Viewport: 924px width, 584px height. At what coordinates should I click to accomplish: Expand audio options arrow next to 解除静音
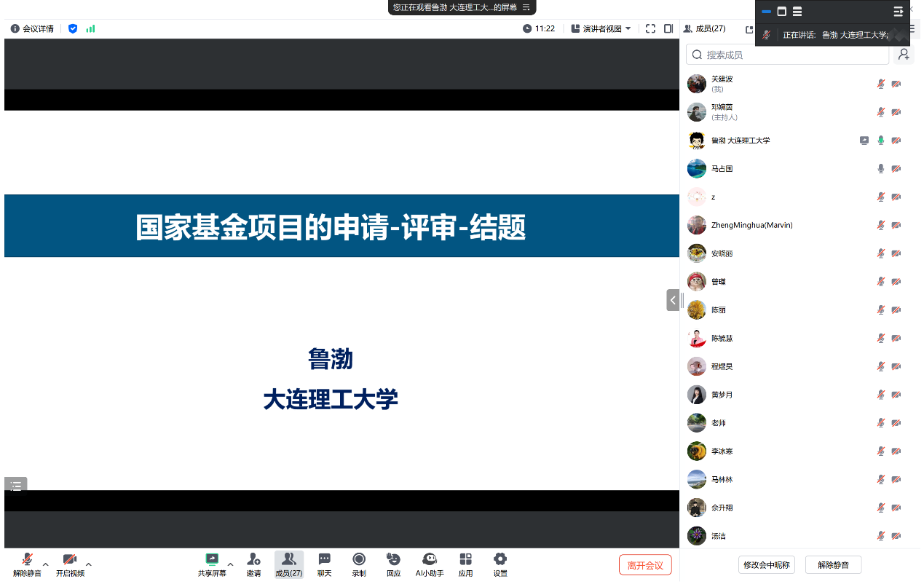[46, 564]
